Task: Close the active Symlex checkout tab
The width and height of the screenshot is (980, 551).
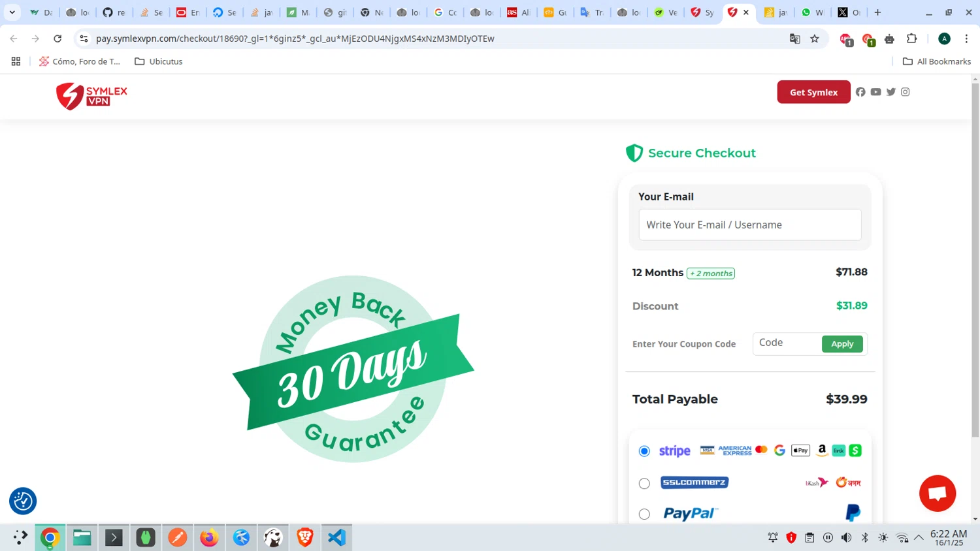Action: pyautogui.click(x=746, y=12)
